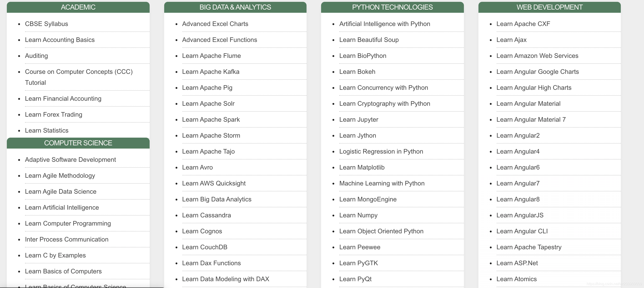Select Learn Numpy link
Viewport: 644px width, 288px height.
click(358, 215)
